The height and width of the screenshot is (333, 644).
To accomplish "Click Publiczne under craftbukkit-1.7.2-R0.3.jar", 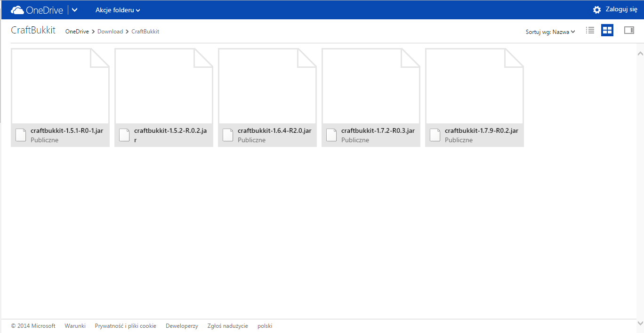I will (x=355, y=140).
